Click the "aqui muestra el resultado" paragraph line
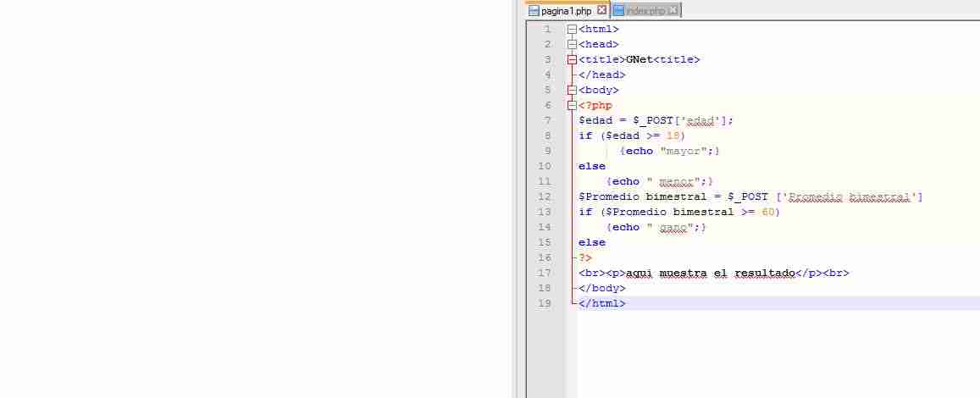This screenshot has width=980, height=398. tap(714, 274)
